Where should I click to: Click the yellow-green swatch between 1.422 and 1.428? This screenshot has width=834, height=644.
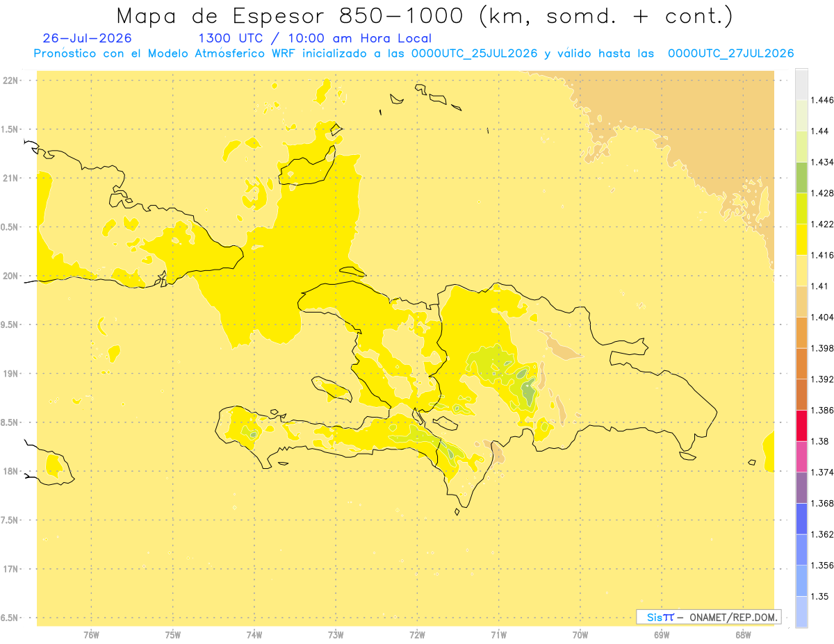[801, 208]
